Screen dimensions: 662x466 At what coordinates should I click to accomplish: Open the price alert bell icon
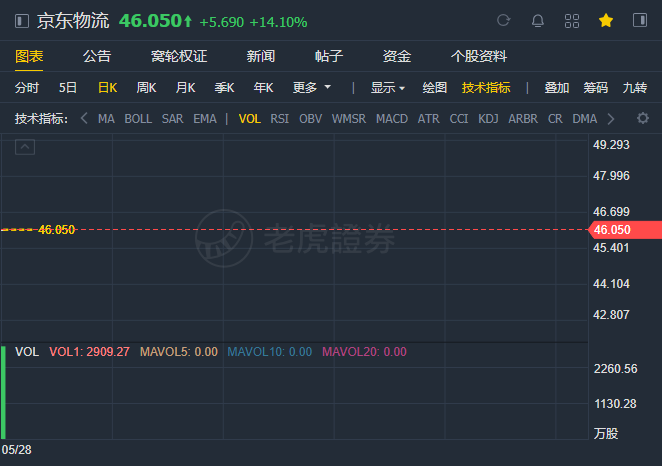pos(537,20)
